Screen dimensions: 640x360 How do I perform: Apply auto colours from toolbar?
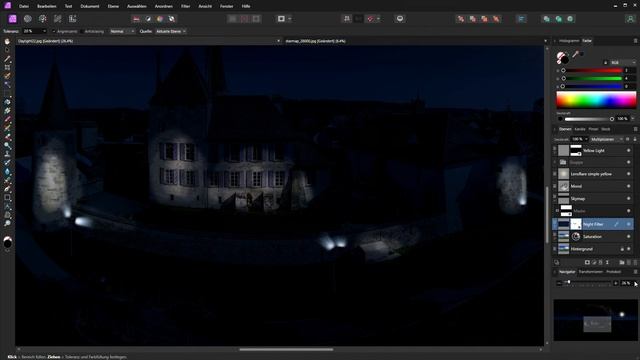click(160, 19)
